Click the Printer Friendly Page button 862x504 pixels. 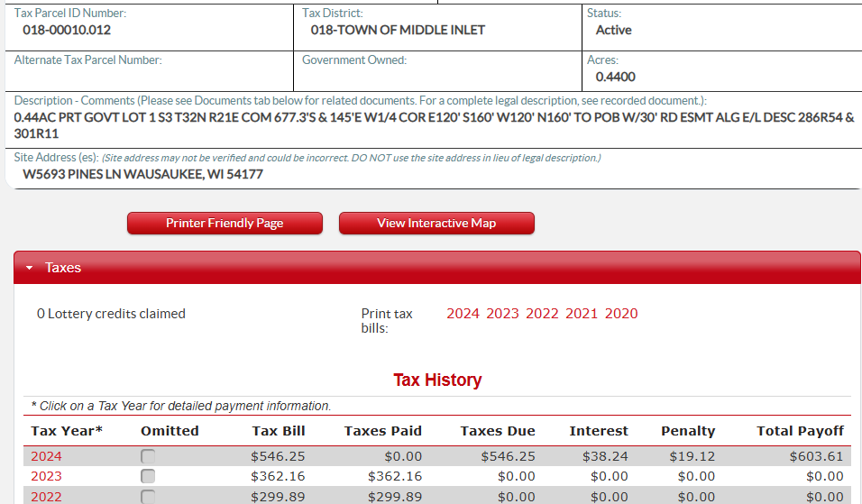click(225, 224)
